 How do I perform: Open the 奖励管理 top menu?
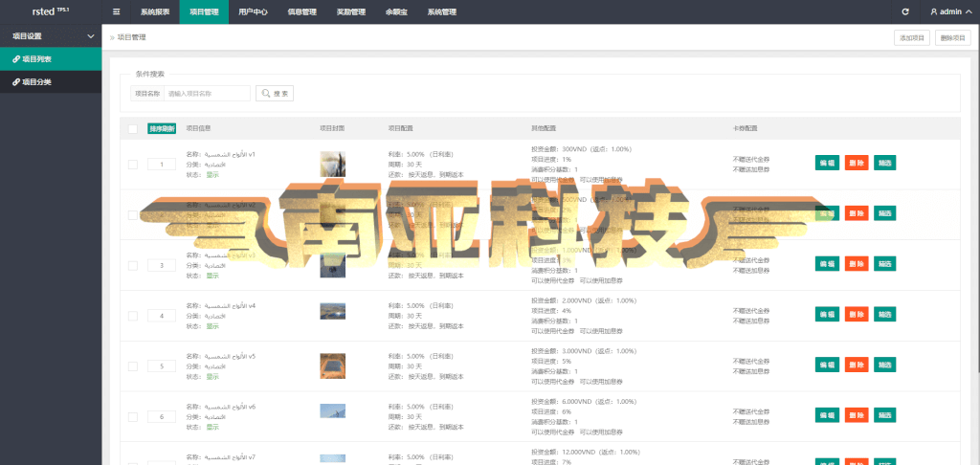pos(350,11)
